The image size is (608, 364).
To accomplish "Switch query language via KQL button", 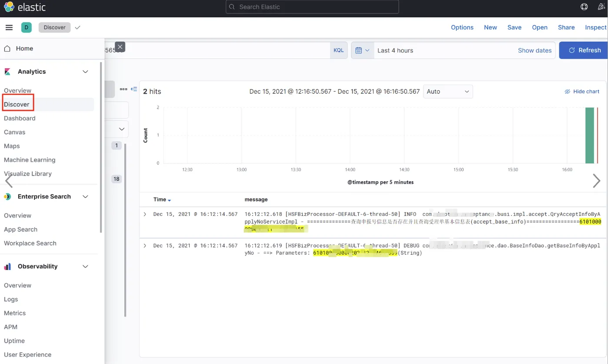I will pos(338,50).
